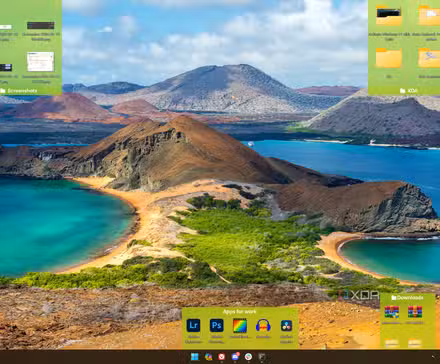Open Adobe Lightroom in Apps for work

[193, 325]
